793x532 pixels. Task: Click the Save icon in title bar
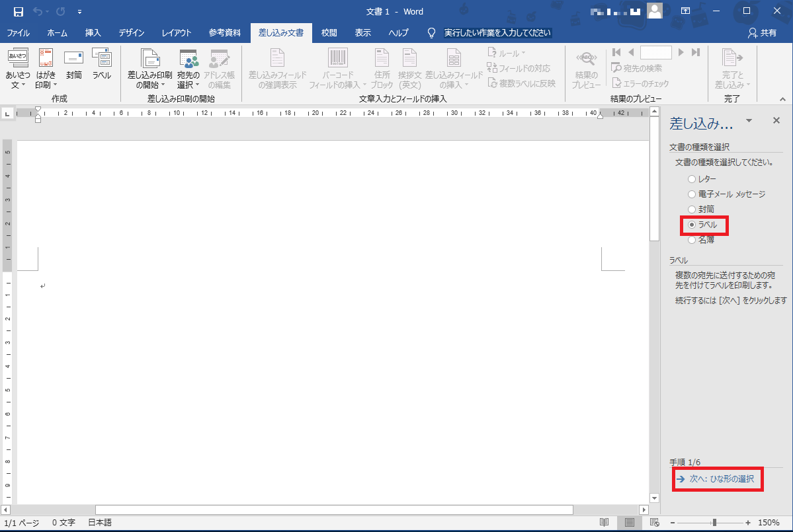tap(19, 12)
